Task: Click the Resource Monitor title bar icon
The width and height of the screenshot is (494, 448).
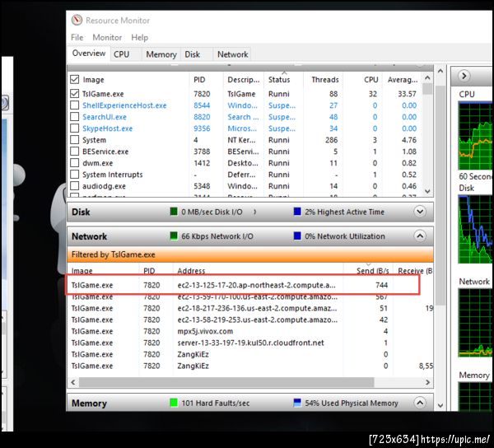Action: [x=77, y=20]
